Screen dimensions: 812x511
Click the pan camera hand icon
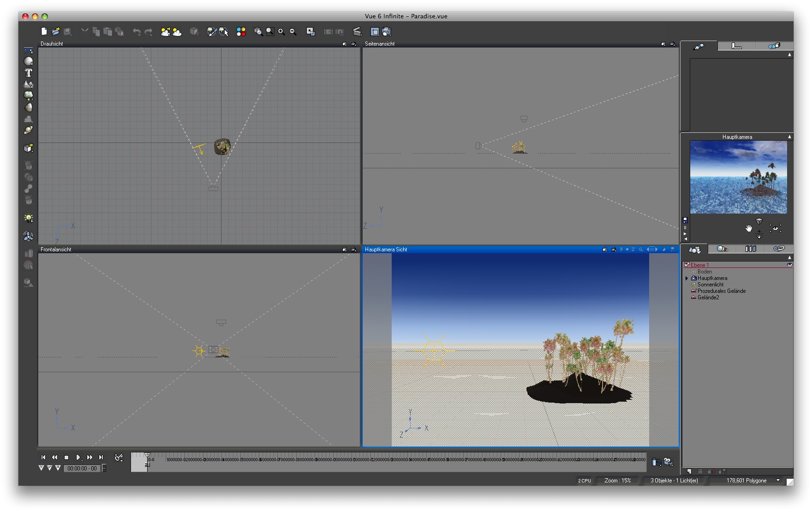tap(748, 228)
